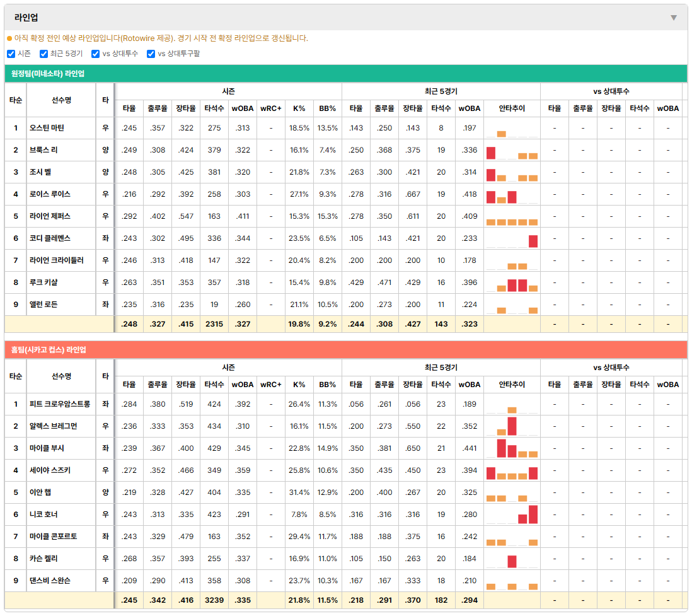This screenshot has width=692, height=616.
Task: Uncheck the 시즌 checkbox
Action: (11, 54)
